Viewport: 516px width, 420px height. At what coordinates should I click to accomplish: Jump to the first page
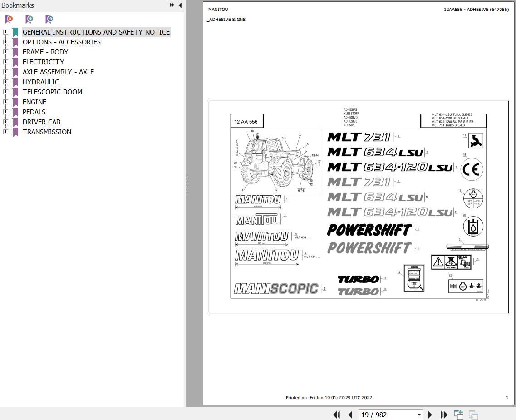(x=336, y=415)
